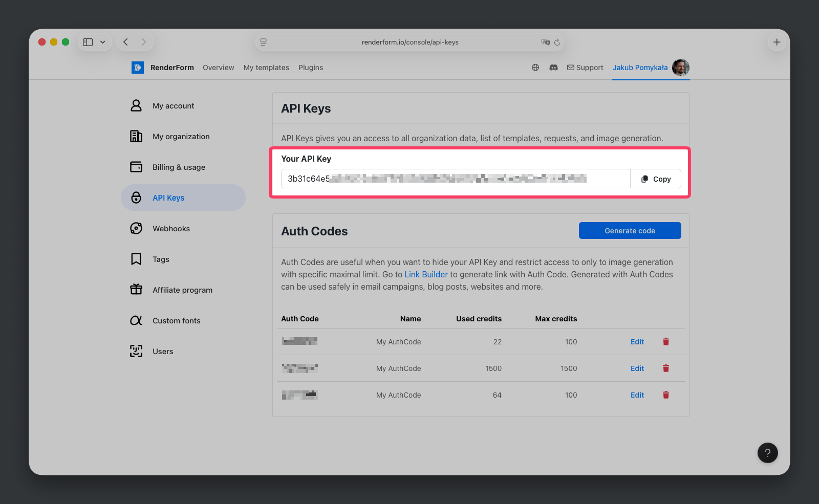
Task: Click the My account person icon
Action: tap(136, 105)
